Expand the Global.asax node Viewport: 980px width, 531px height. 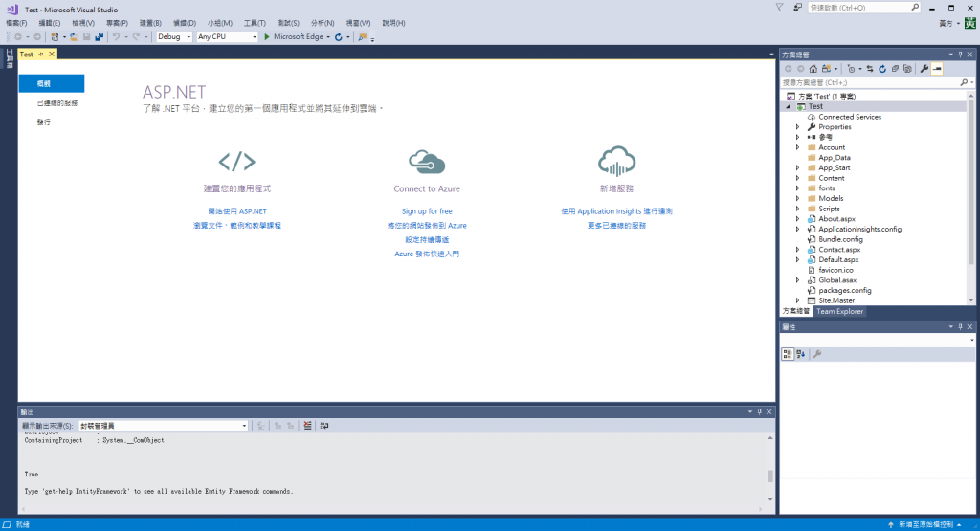(798, 280)
